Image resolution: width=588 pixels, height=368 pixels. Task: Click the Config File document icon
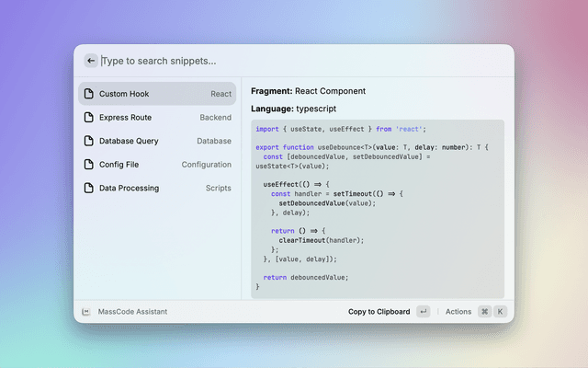tap(89, 165)
